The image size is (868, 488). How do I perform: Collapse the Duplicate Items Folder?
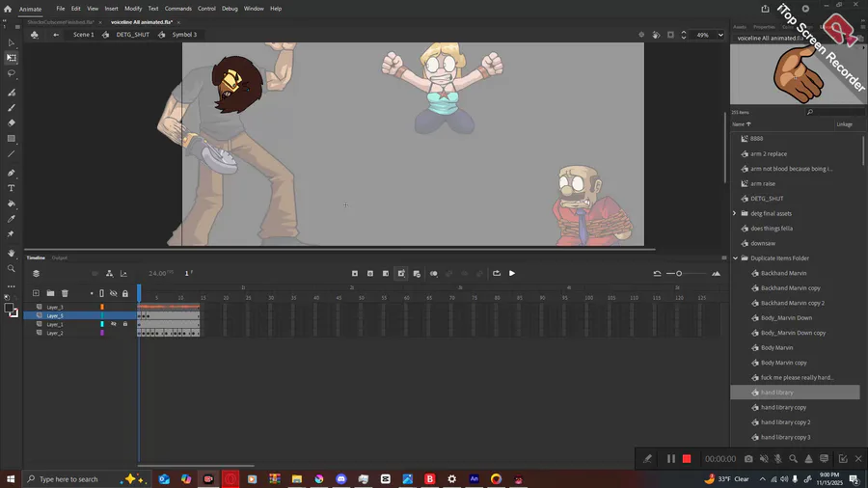click(735, 258)
